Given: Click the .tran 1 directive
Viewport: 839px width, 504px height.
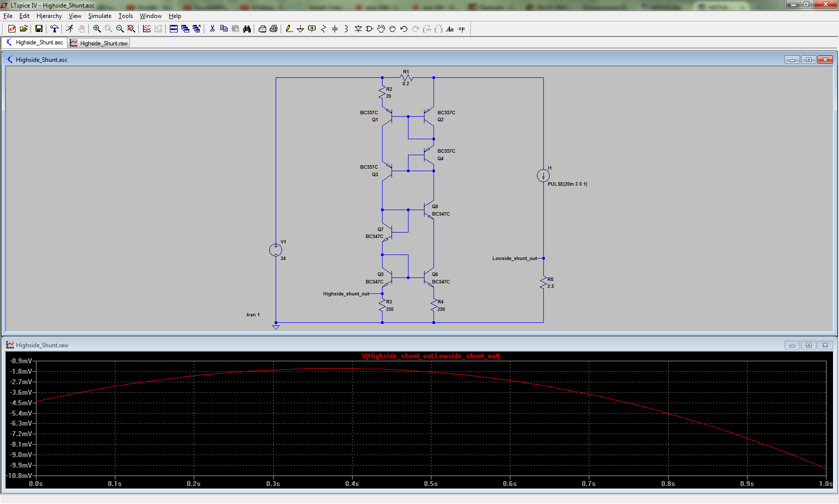Looking at the screenshot, I should tap(253, 315).
